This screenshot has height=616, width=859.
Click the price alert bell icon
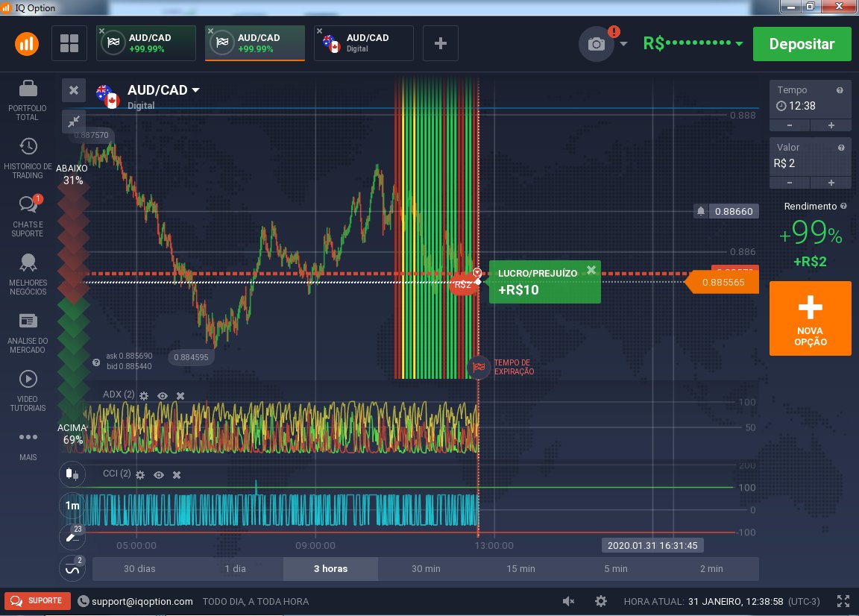701,211
